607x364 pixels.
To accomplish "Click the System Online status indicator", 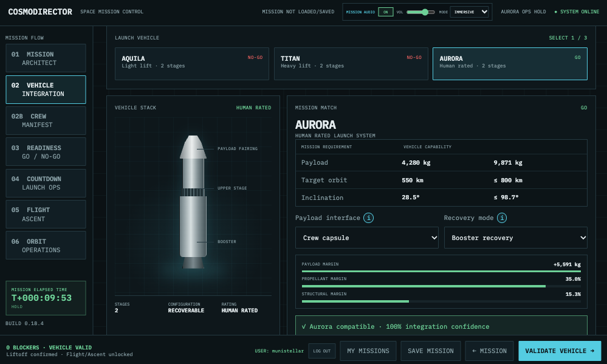I will point(577,12).
